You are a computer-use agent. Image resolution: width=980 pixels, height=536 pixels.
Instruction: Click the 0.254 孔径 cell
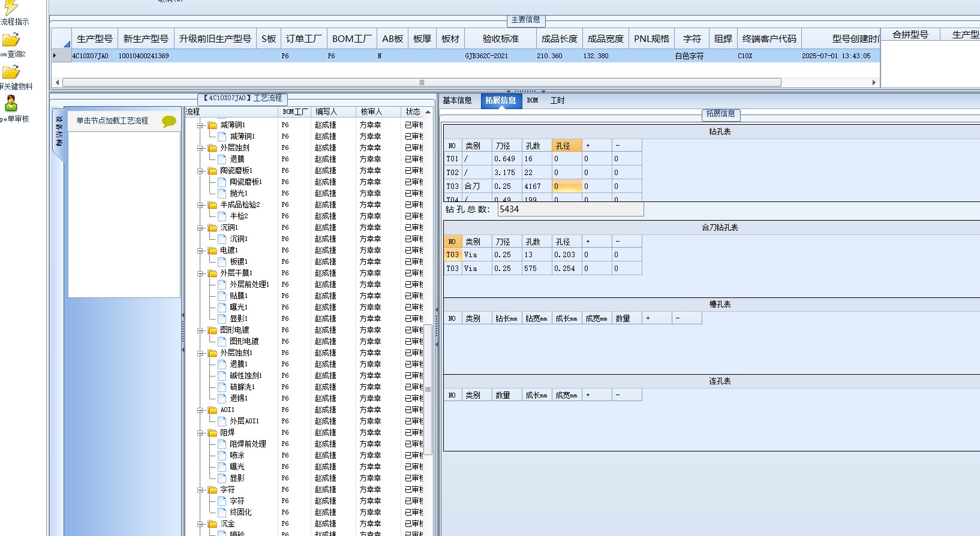pos(567,269)
